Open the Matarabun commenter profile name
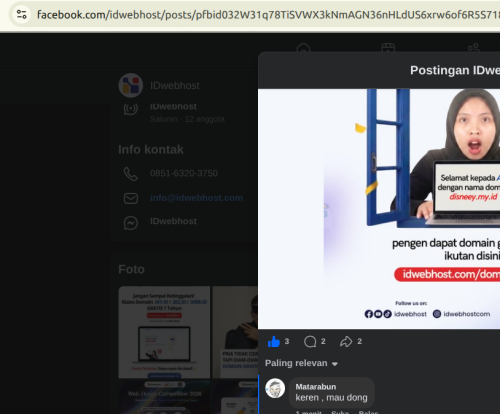 click(x=316, y=387)
